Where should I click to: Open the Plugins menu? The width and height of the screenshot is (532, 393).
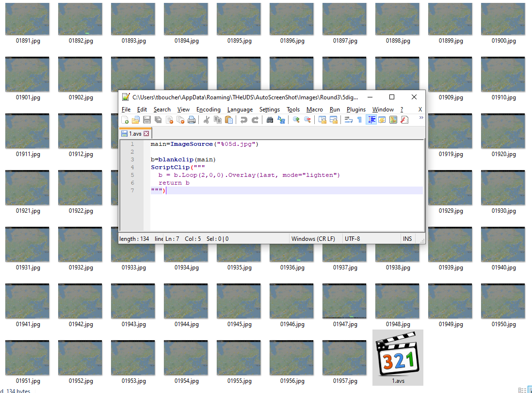[x=356, y=110]
